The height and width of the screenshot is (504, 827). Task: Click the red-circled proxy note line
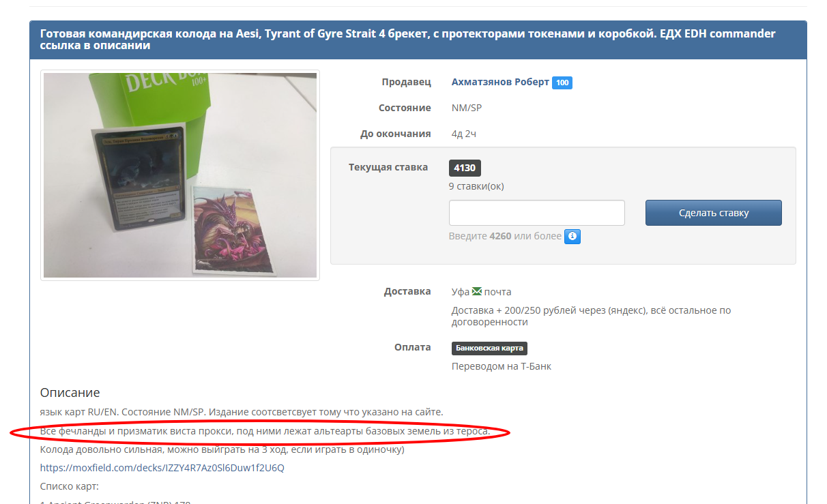pyautogui.click(x=265, y=432)
